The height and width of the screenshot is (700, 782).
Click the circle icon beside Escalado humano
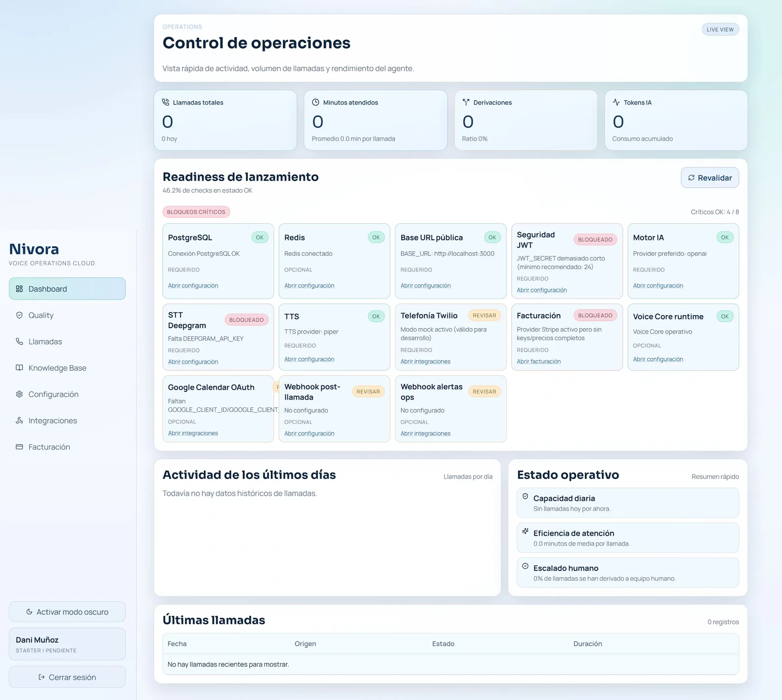[525, 566]
